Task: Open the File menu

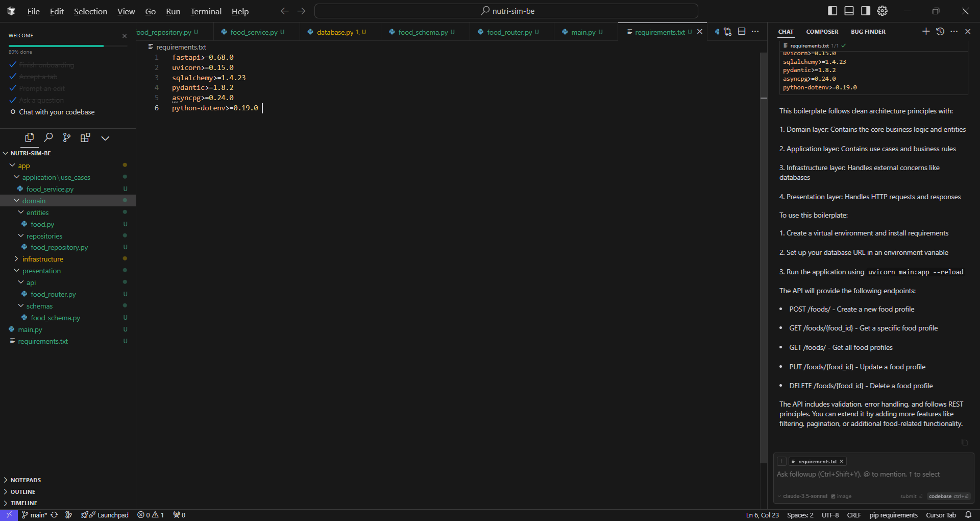Action: [33, 11]
